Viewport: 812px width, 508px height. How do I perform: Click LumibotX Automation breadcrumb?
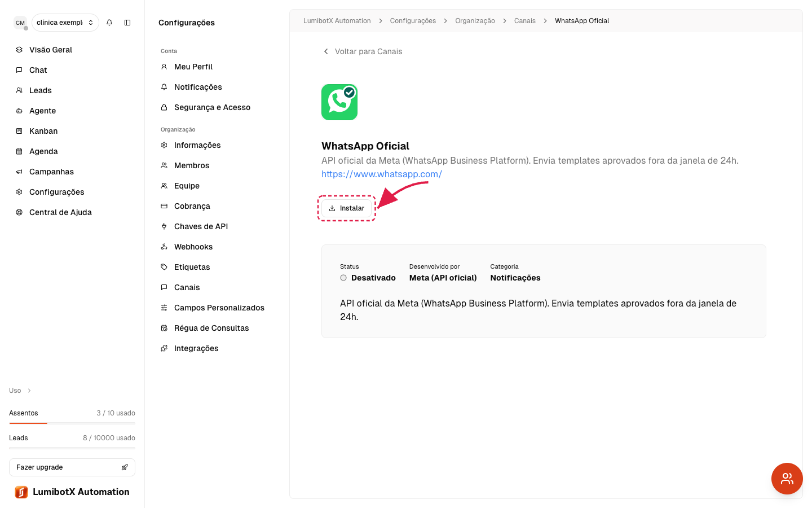[337, 21]
